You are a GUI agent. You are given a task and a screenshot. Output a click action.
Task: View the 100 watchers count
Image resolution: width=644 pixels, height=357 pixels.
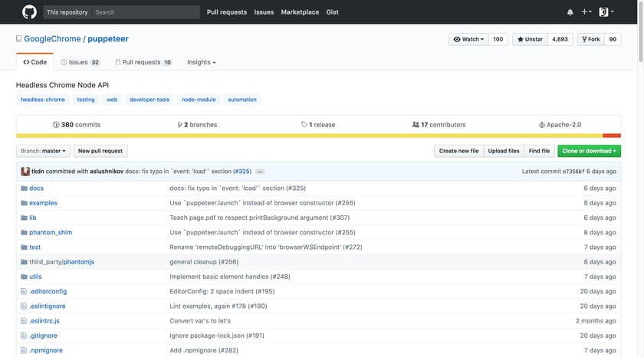pos(498,39)
